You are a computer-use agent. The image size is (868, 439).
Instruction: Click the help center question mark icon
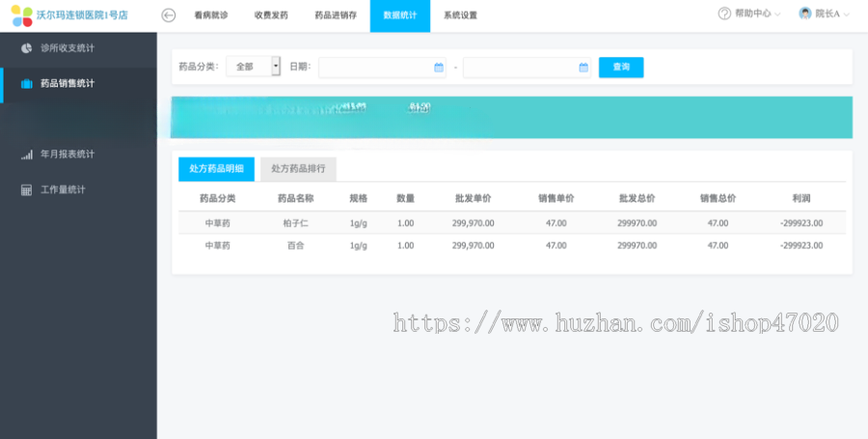pyautogui.click(x=724, y=14)
